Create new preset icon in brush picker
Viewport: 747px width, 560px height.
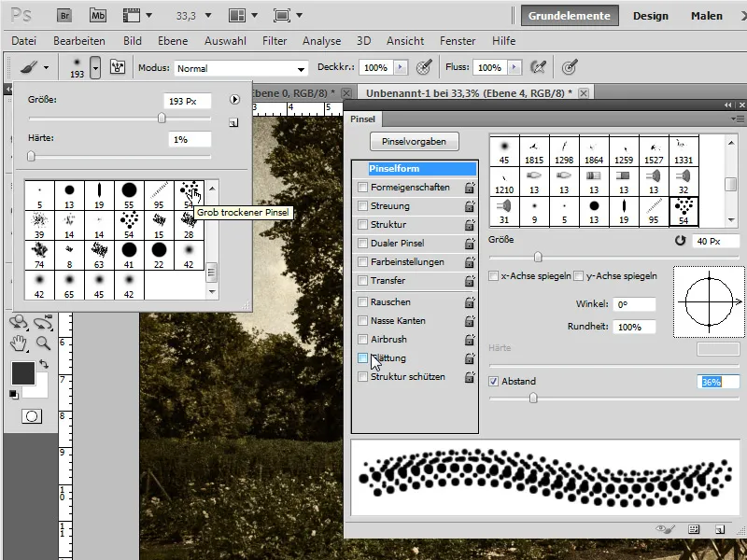point(233,123)
